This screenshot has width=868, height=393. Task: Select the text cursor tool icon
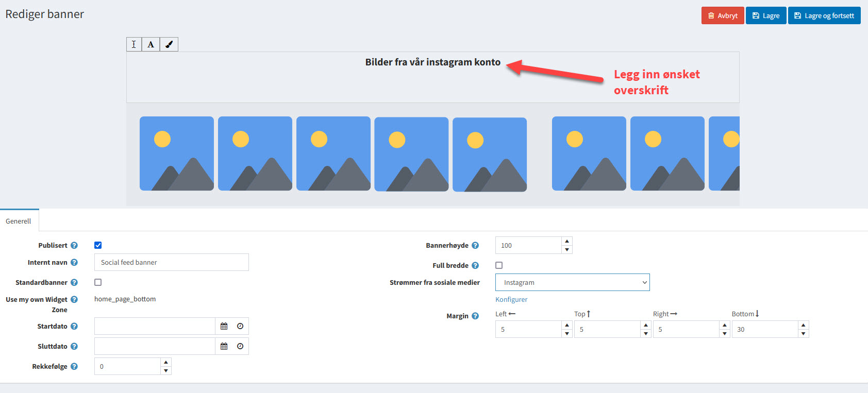[134, 44]
